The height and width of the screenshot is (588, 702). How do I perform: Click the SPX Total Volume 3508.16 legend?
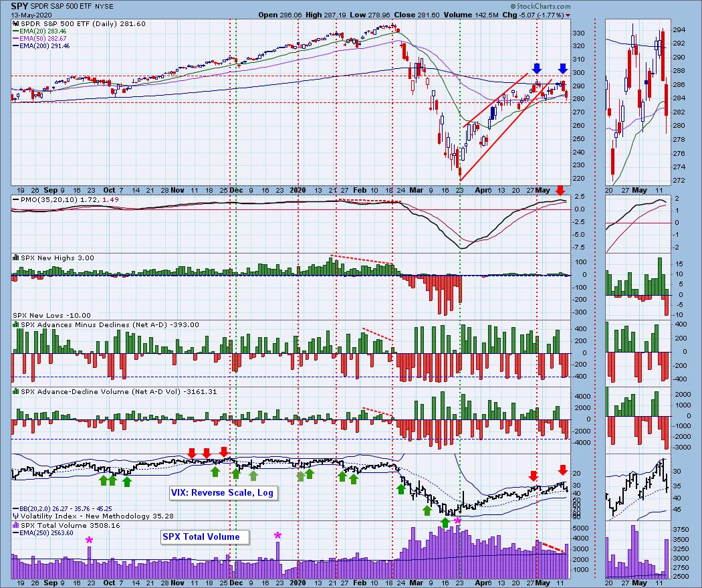[x=70, y=525]
